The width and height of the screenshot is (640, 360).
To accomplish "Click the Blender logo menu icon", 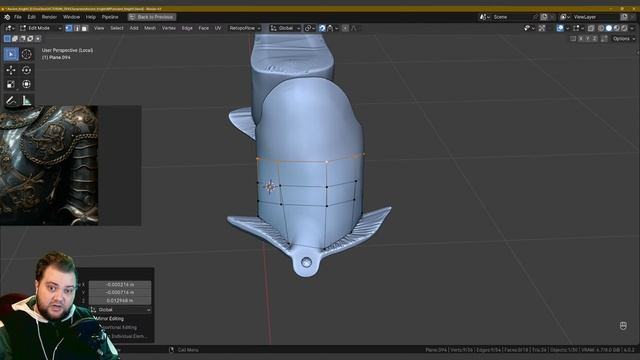I will coord(7,17).
